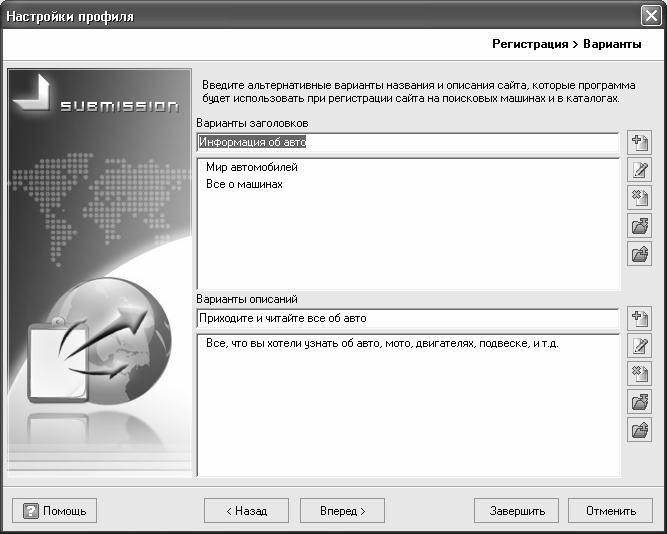The width and height of the screenshot is (667, 534).
Task: Click the add title variant icon
Action: coord(639,142)
